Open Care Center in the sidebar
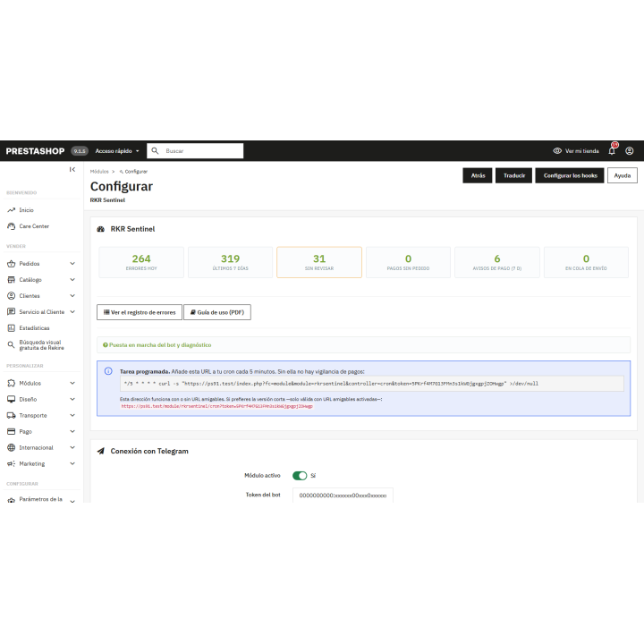This screenshot has width=644, height=644. point(34,226)
